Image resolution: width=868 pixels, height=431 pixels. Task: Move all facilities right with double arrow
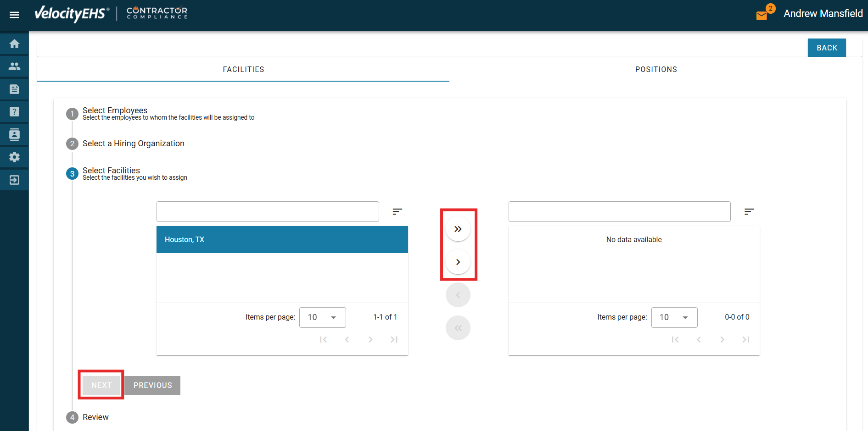coord(458,229)
